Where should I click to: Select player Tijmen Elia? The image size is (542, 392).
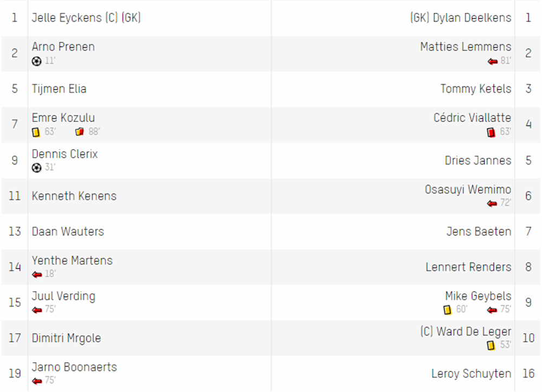coord(59,89)
